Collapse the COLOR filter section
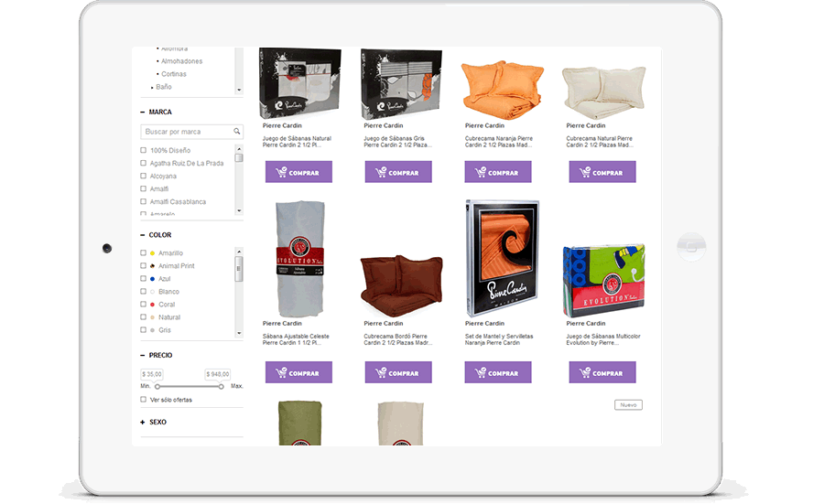Screen dimensions: 835x504 pyautogui.click(x=142, y=235)
